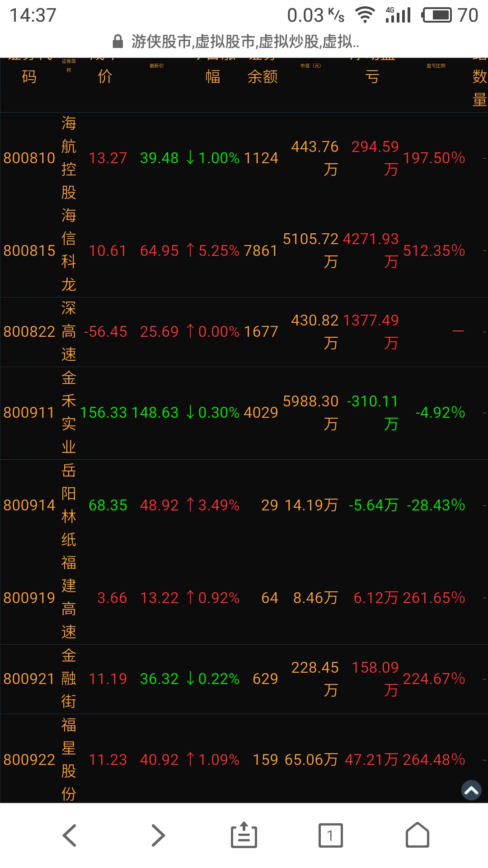
Task: Open the share page icon
Action: click(244, 835)
